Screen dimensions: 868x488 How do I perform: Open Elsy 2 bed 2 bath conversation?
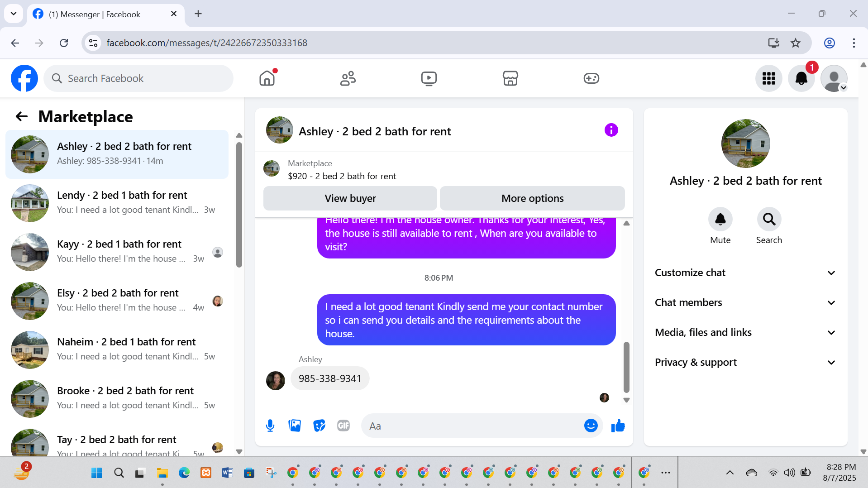pos(117,301)
